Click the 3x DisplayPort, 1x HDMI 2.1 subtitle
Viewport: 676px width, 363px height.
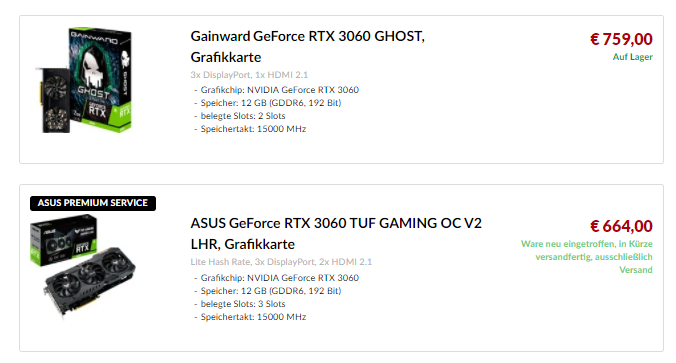(249, 75)
